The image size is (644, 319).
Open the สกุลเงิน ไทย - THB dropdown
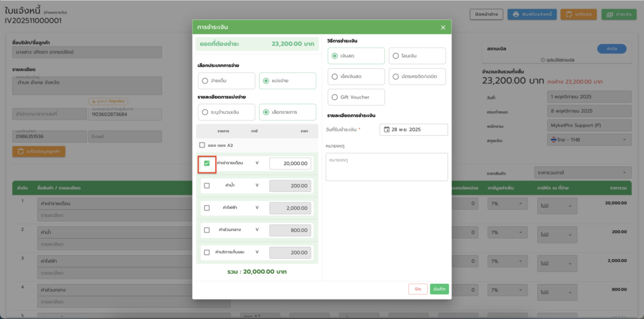[x=587, y=140]
